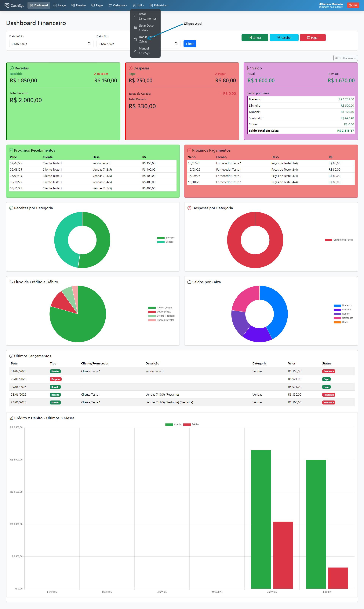
Task: Open Data Fim calendar picker icon
Action: click(x=176, y=44)
